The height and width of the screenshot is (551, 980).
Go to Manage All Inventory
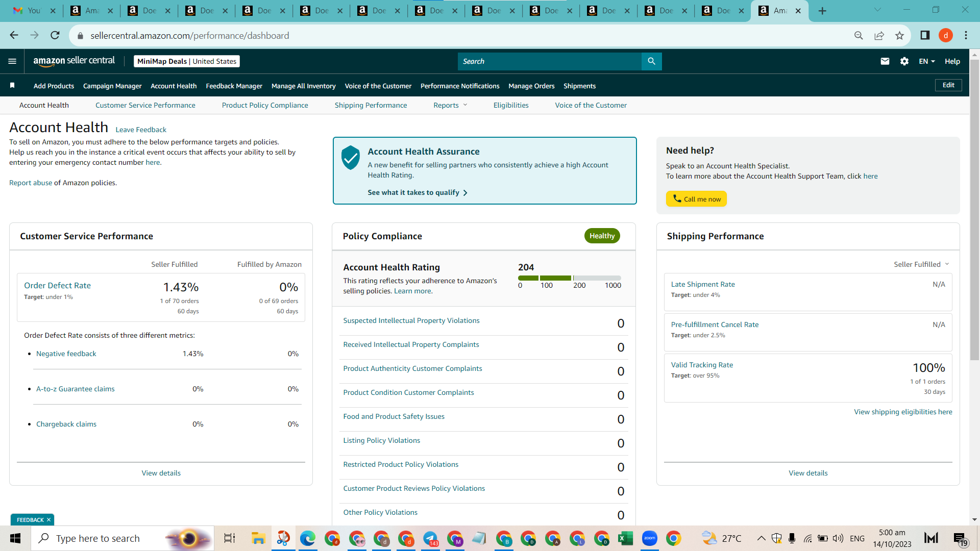click(x=304, y=86)
